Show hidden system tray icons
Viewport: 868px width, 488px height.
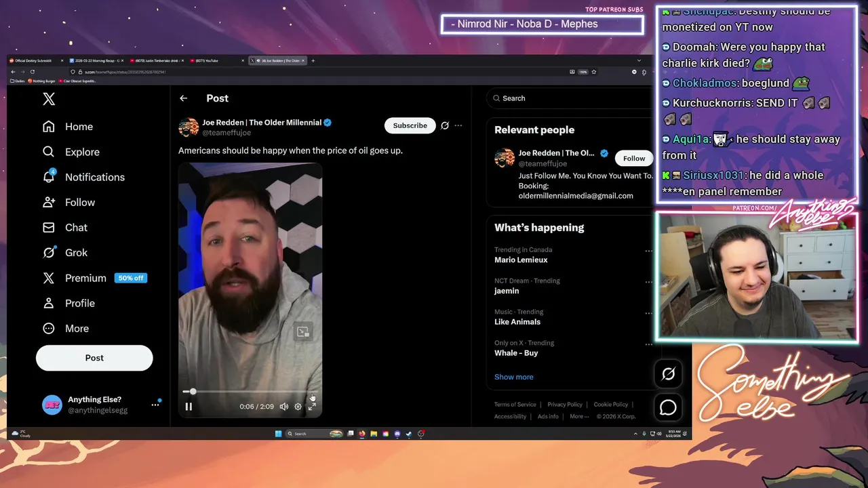click(x=635, y=434)
